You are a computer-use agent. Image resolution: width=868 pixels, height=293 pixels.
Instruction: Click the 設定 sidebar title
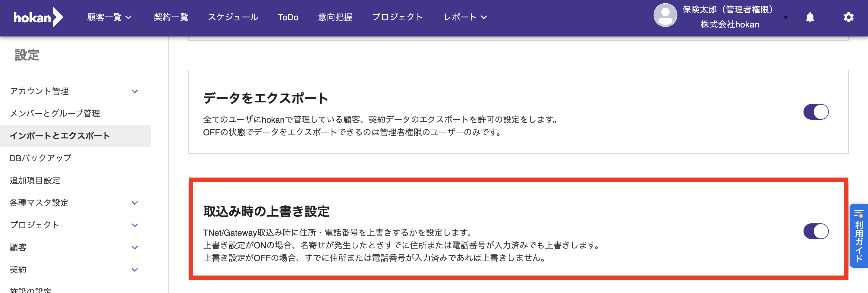[x=27, y=55]
